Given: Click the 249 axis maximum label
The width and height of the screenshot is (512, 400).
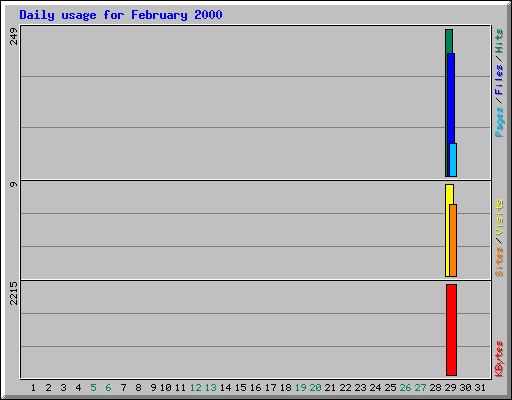Looking at the screenshot, I should [x=14, y=36].
